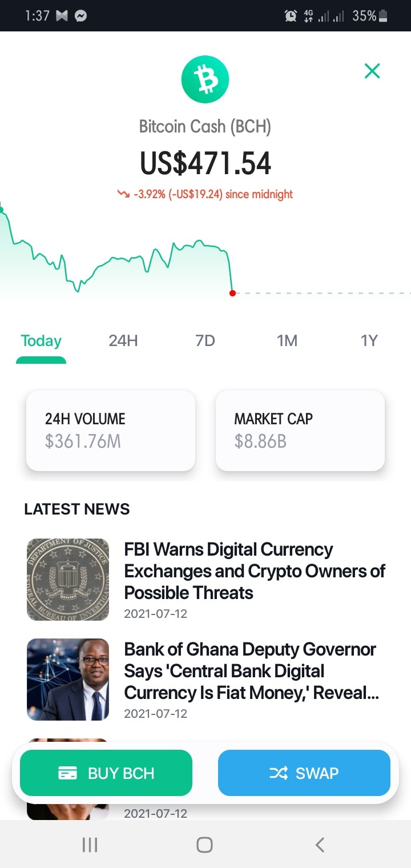The width and height of the screenshot is (411, 868).
Task: Switch chart to 24H range
Action: 123,341
